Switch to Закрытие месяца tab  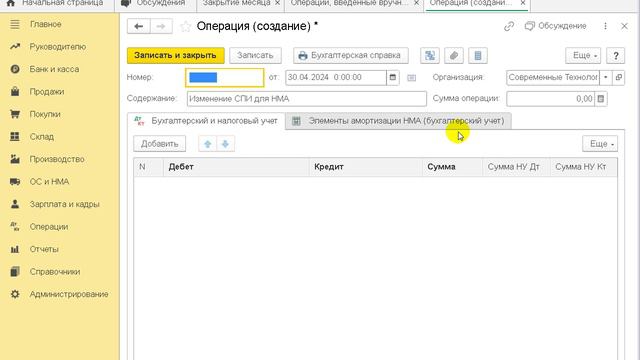click(236, 3)
